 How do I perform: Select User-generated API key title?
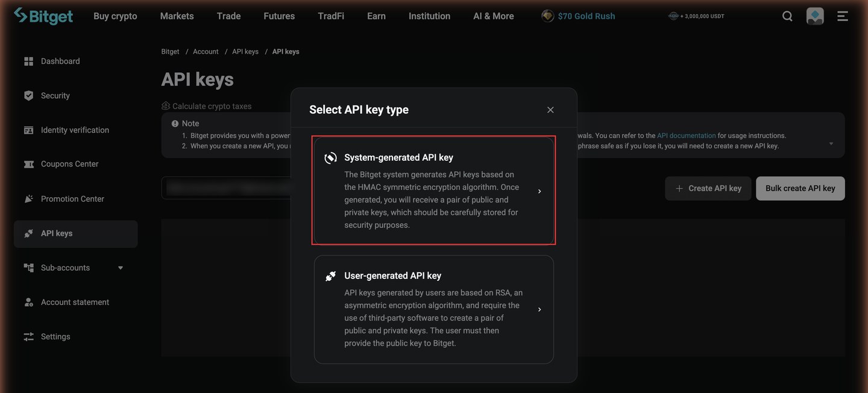[x=392, y=275]
